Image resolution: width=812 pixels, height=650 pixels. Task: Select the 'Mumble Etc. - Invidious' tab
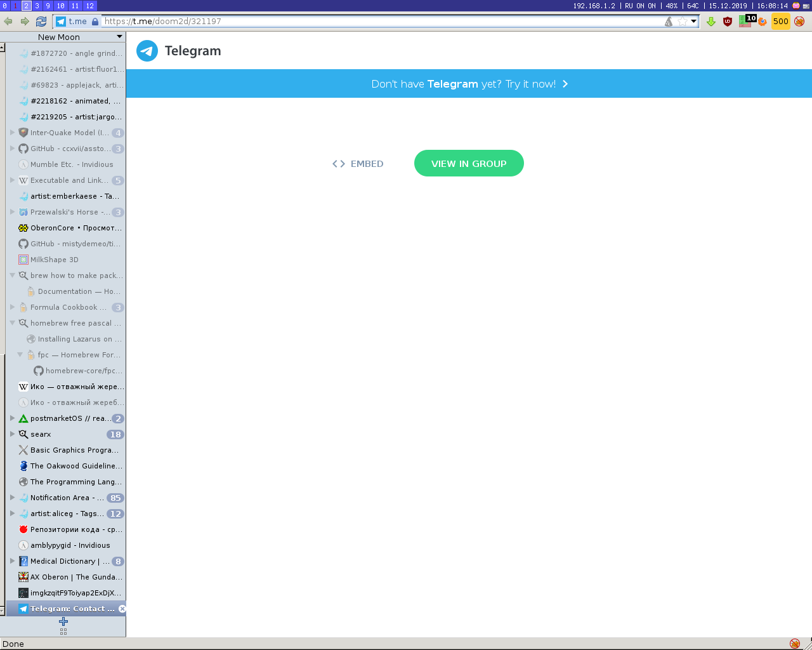[66, 164]
